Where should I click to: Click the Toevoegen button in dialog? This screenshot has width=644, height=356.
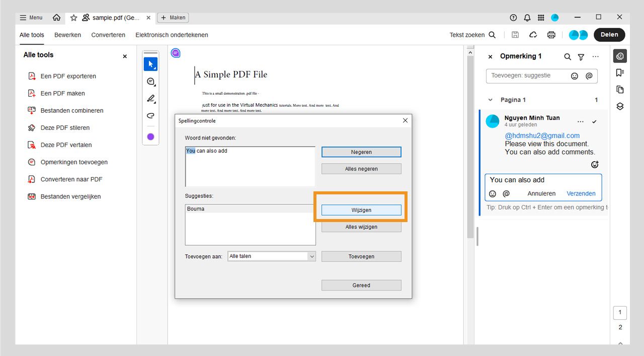(361, 256)
